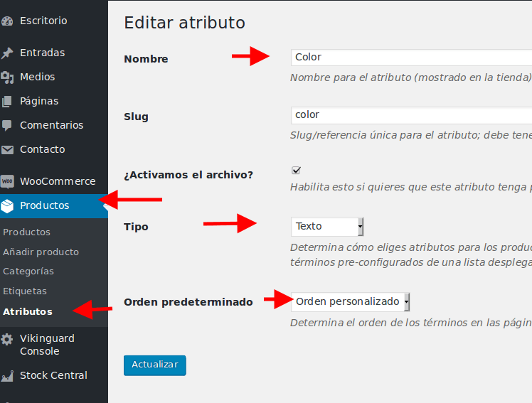
Task: Click the Contacto envelope icon
Action: [x=7, y=149]
